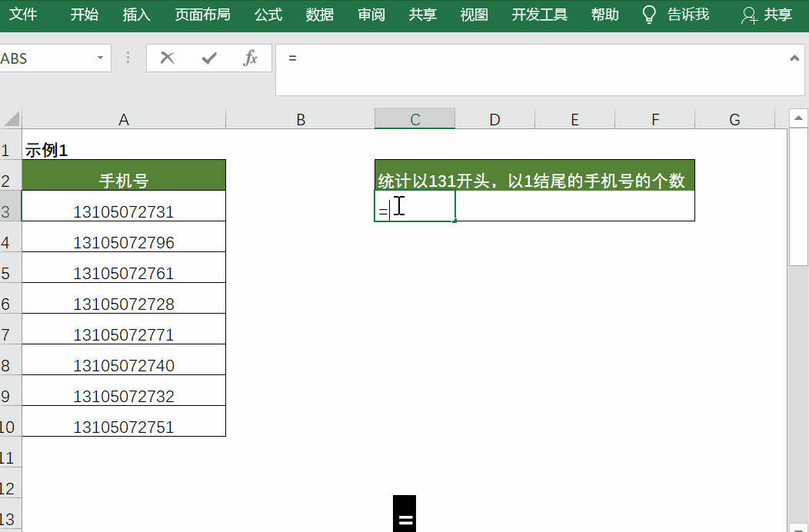Open the 共享 ribbon tab next to 审阅
The width and height of the screenshot is (809, 532).
422,15
